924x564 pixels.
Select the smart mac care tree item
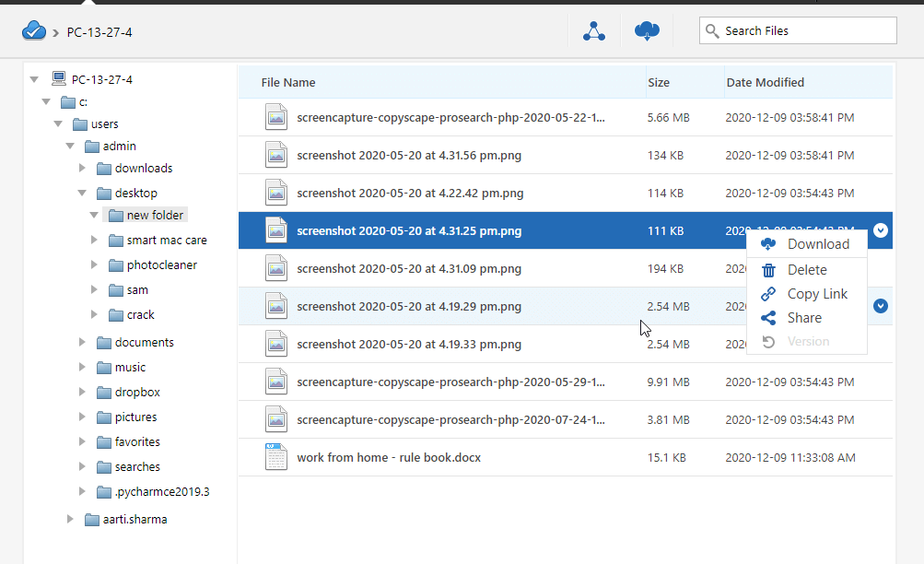[167, 240]
